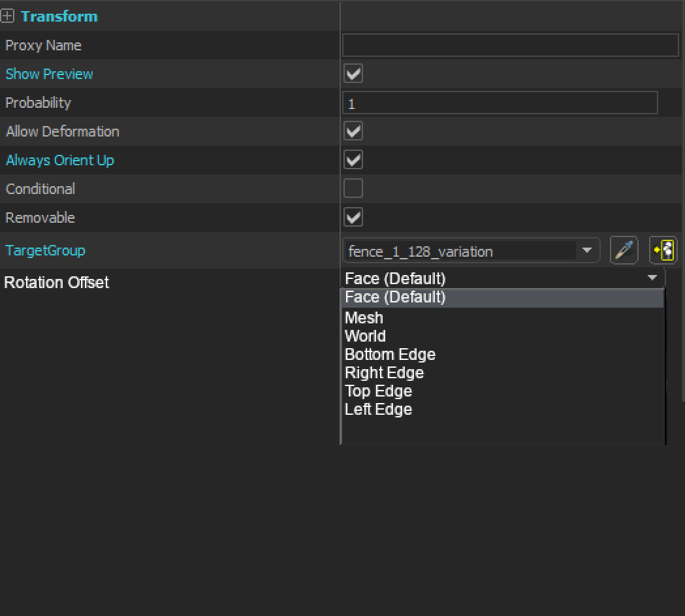The width and height of the screenshot is (685, 616).
Task: Disable Allow Deformation
Action: click(353, 131)
